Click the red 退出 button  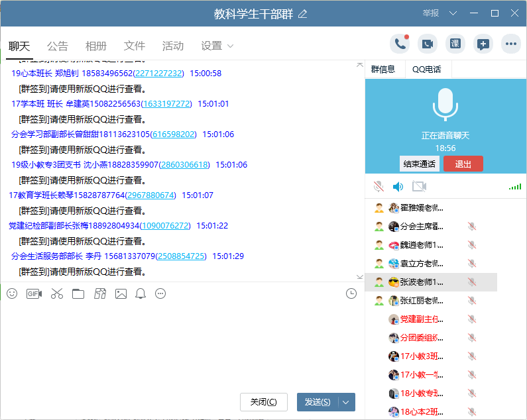pos(463,164)
